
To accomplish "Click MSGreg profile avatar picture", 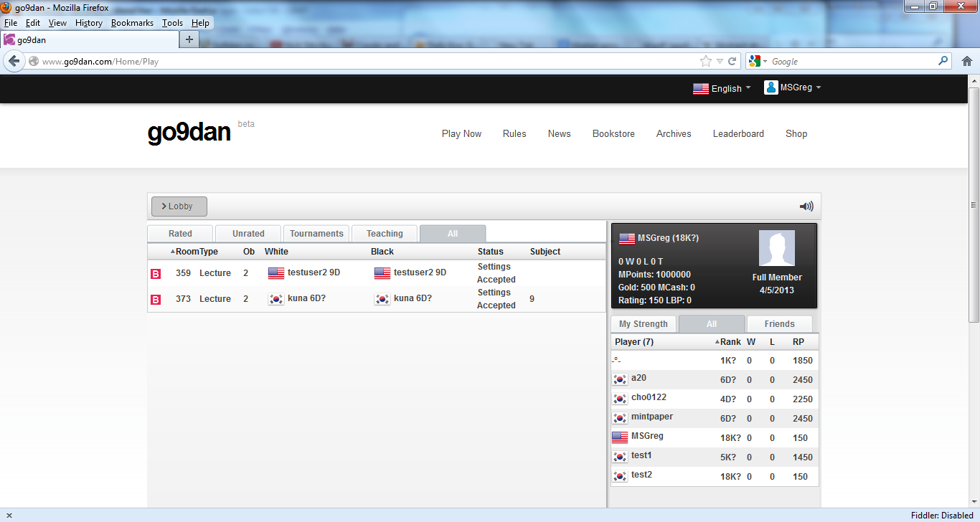I will click(777, 248).
